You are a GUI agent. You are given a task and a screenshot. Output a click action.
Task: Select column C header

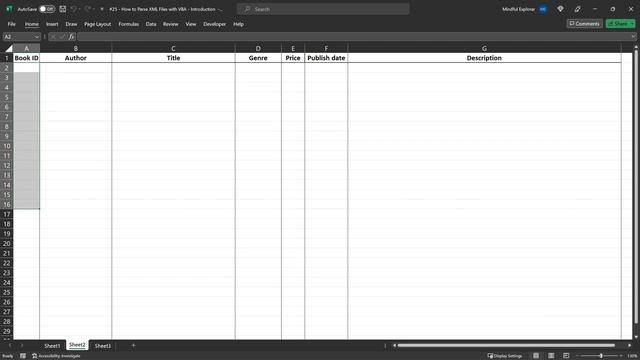173,48
